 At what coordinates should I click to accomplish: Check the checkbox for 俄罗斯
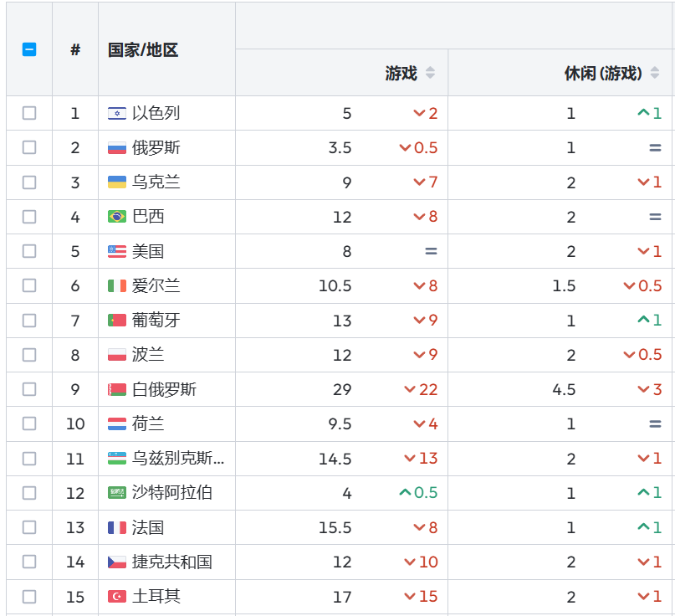(29, 147)
